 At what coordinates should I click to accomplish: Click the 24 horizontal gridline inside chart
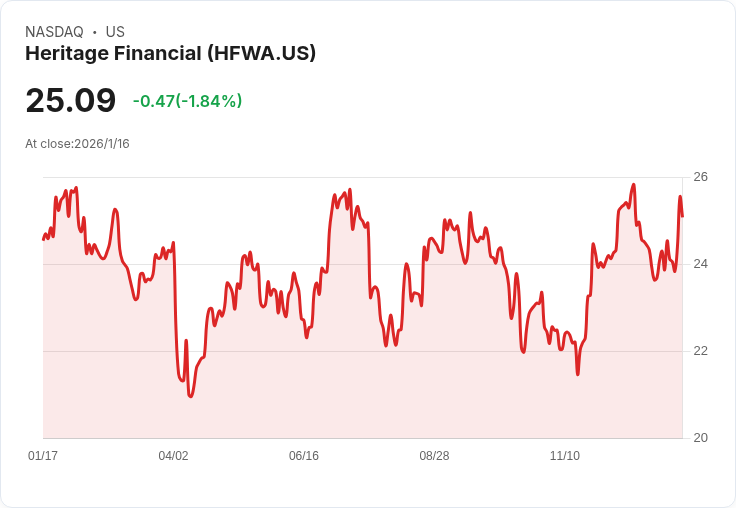pyautogui.click(x=362, y=264)
